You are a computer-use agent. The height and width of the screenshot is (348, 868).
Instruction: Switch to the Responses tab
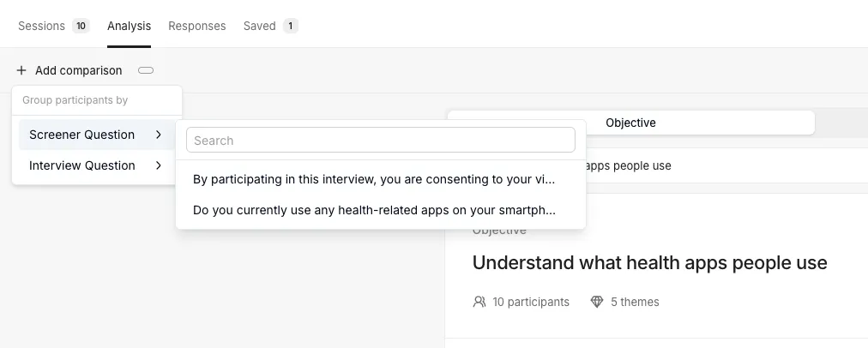197,26
